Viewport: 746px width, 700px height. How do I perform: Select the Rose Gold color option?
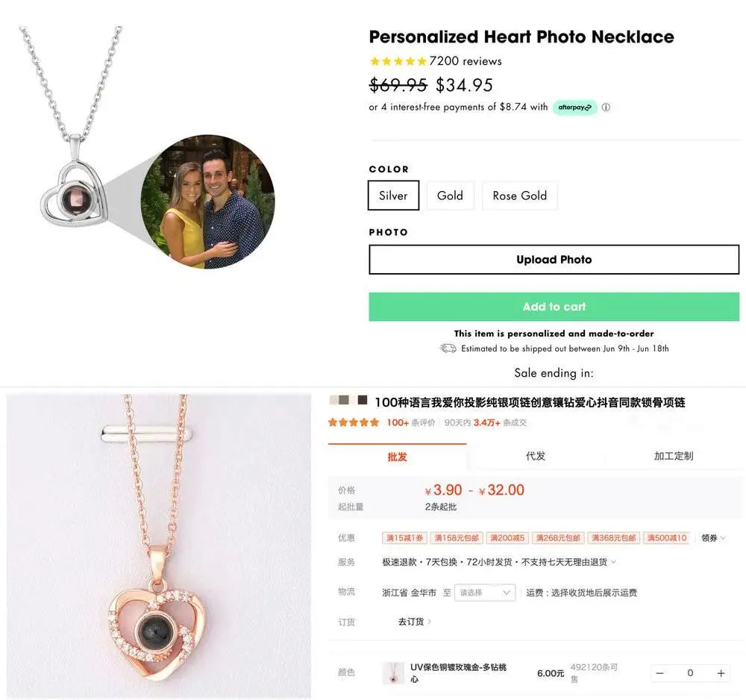coord(519,196)
